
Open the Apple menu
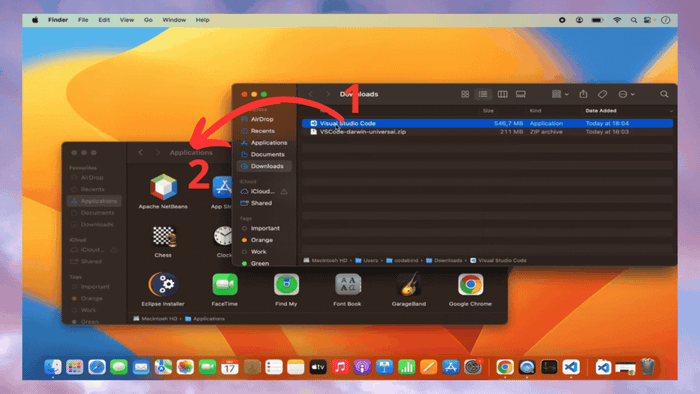point(35,20)
